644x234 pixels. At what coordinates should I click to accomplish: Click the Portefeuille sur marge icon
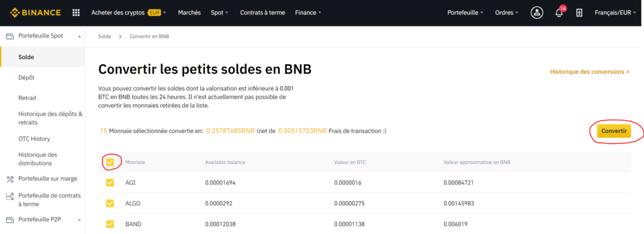(10, 179)
